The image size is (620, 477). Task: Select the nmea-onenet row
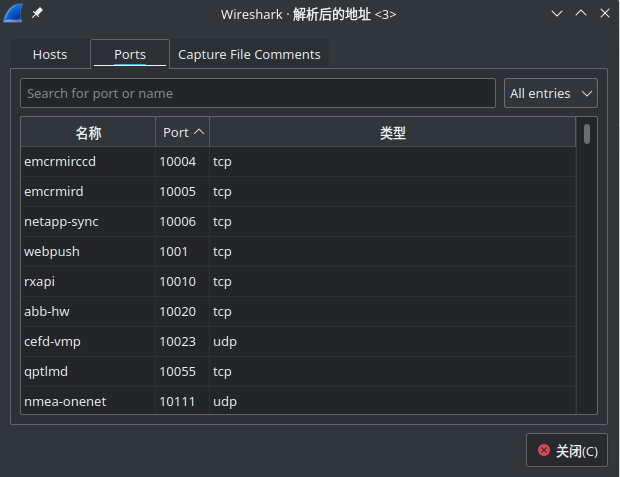(x=299, y=401)
